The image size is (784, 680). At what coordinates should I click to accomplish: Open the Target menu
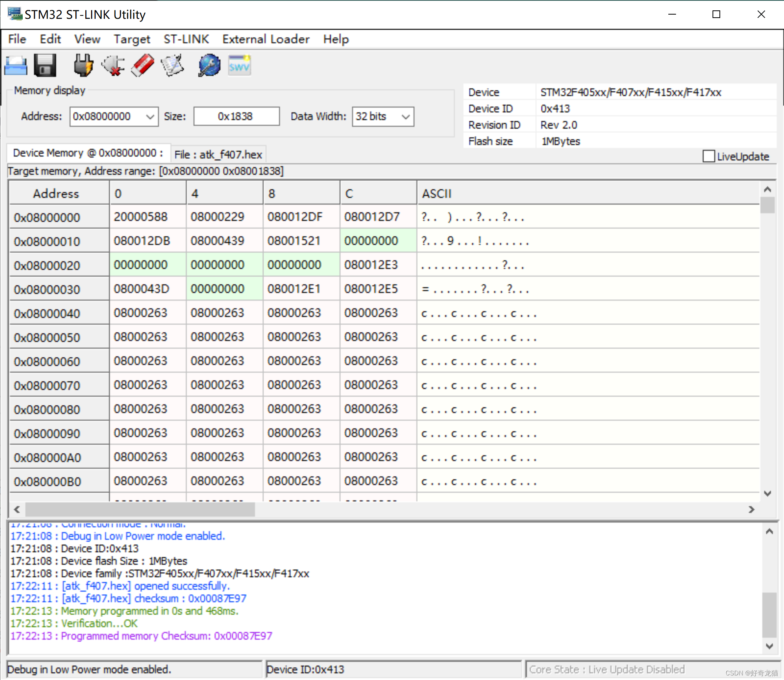(x=132, y=39)
